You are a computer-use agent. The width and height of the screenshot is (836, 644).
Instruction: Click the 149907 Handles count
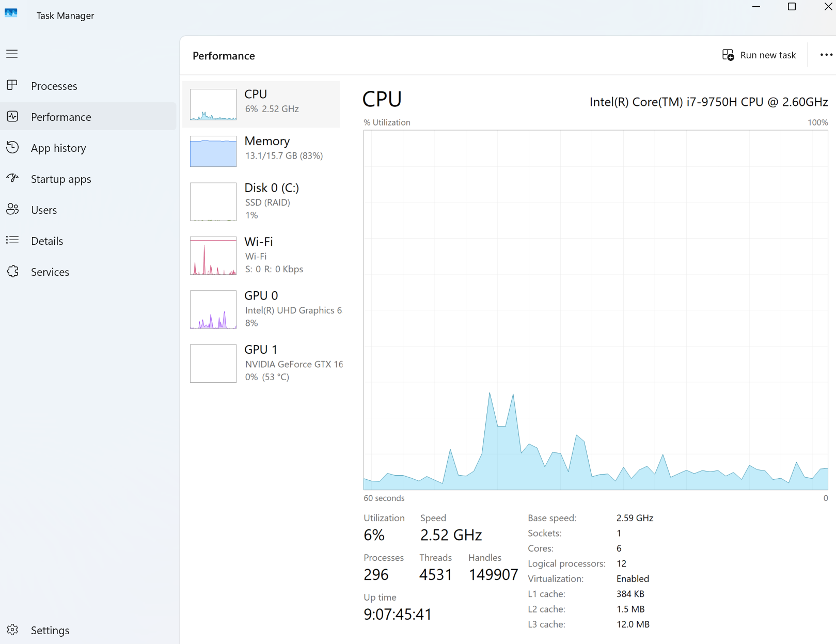(493, 575)
